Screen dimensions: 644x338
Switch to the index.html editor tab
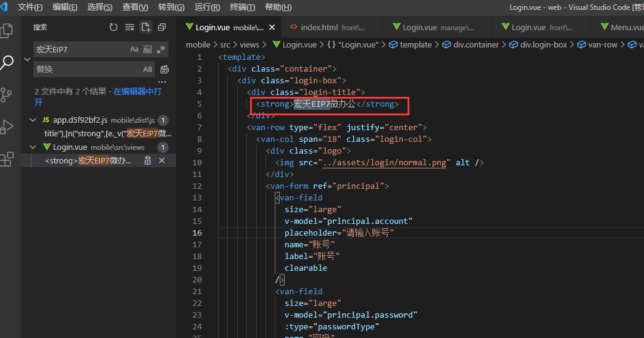(x=319, y=27)
